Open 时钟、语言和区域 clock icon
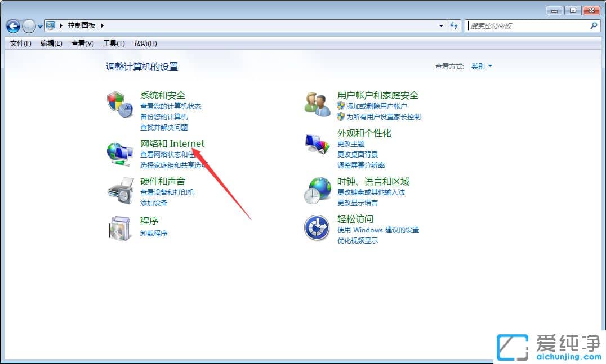 (317, 189)
